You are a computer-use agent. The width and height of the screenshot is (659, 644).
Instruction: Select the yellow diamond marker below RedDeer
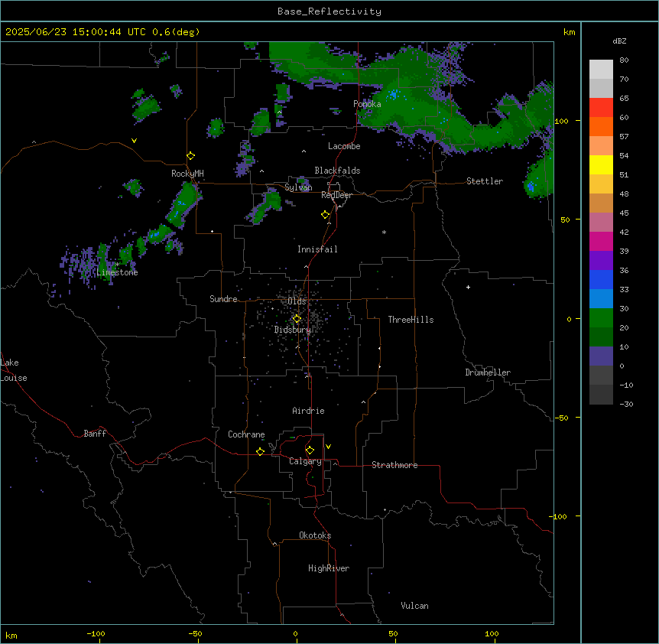pos(326,215)
